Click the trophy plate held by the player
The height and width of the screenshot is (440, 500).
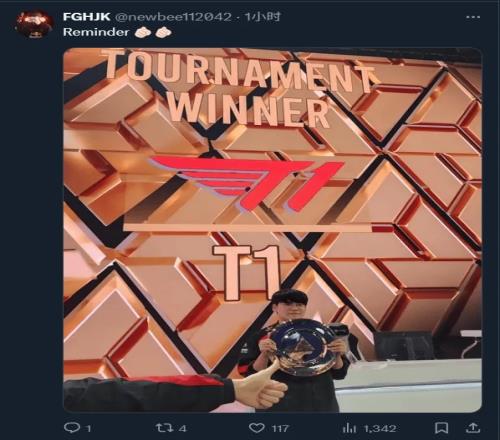302,348
